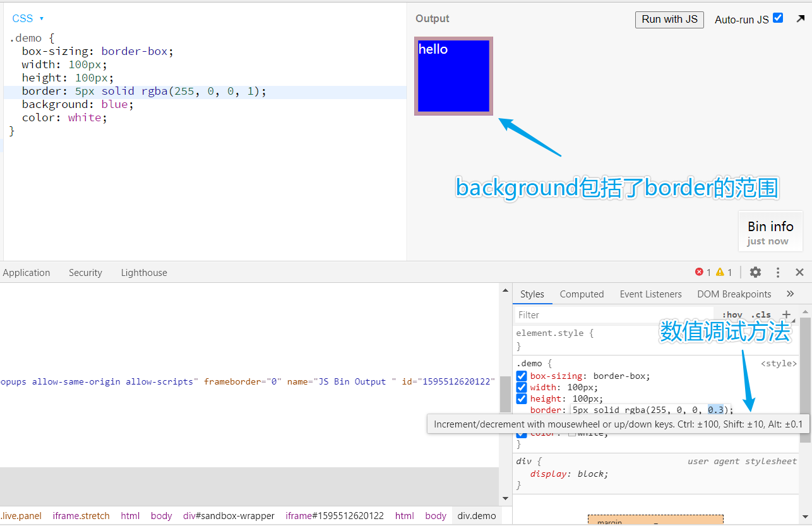This screenshot has height=526, width=812.
Task: Click 'background: blue;' line in CSS editor
Action: pos(78,104)
